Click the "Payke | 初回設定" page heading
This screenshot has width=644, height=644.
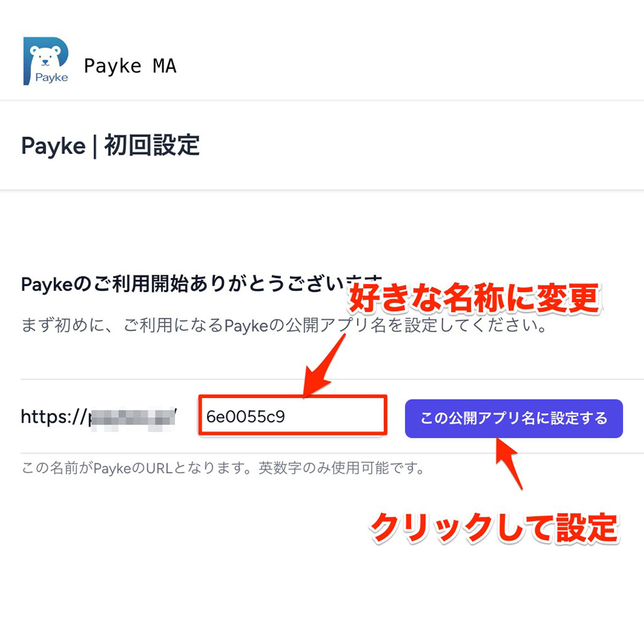pyautogui.click(x=110, y=146)
